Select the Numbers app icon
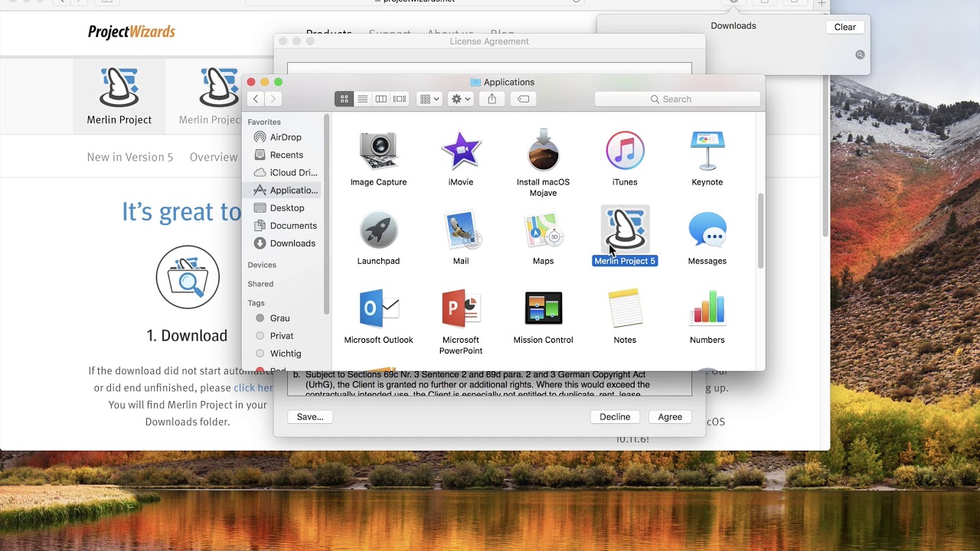This screenshot has height=551, width=980. click(x=707, y=308)
